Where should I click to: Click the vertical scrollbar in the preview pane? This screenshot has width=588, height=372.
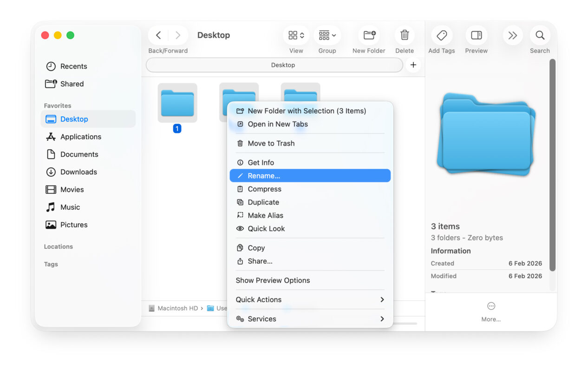552,172
